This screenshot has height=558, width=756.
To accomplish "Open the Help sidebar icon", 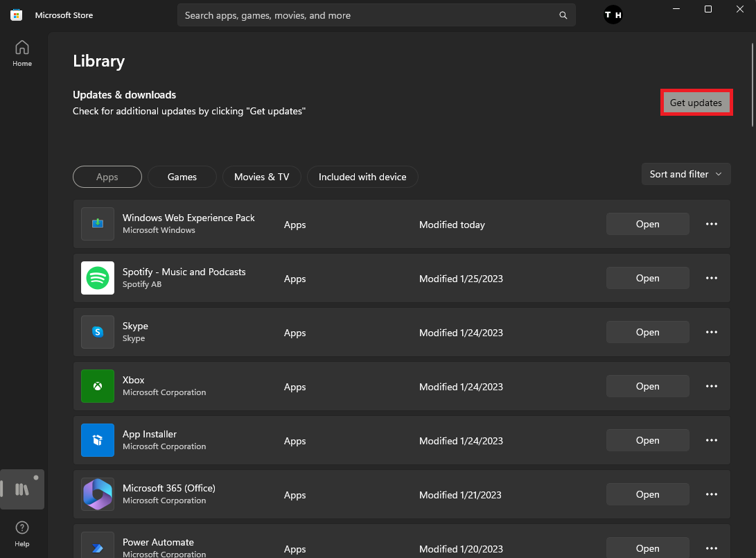I will tap(22, 532).
